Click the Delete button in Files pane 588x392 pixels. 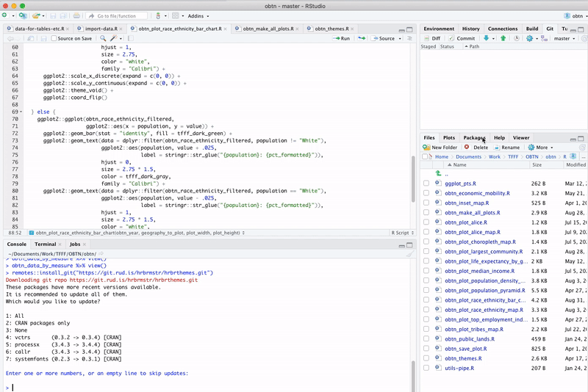point(476,148)
